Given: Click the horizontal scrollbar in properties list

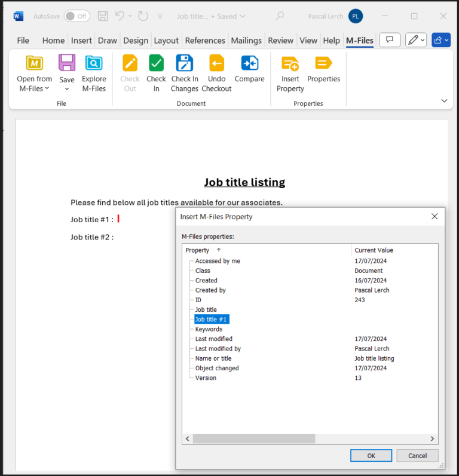Looking at the screenshot, I should coord(253,439).
